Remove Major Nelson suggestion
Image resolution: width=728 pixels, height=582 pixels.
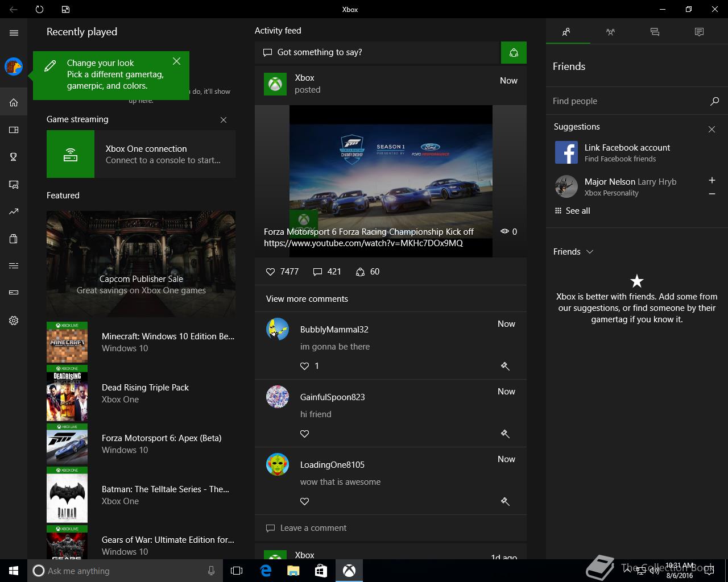712,194
